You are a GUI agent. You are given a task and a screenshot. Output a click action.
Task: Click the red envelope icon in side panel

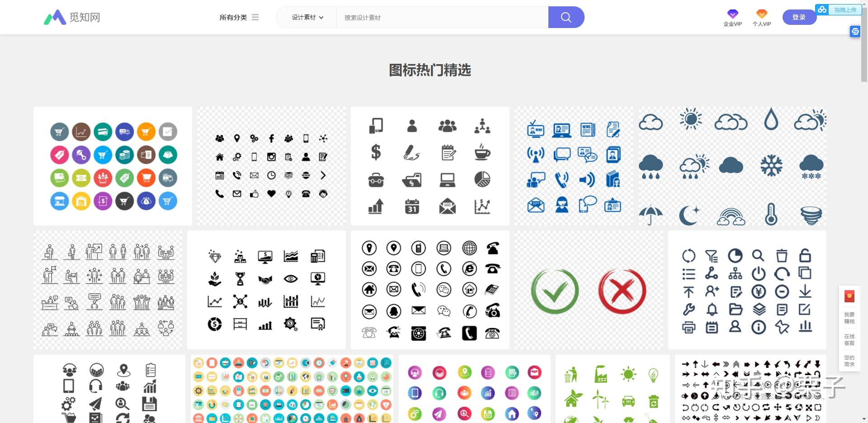pos(849,296)
